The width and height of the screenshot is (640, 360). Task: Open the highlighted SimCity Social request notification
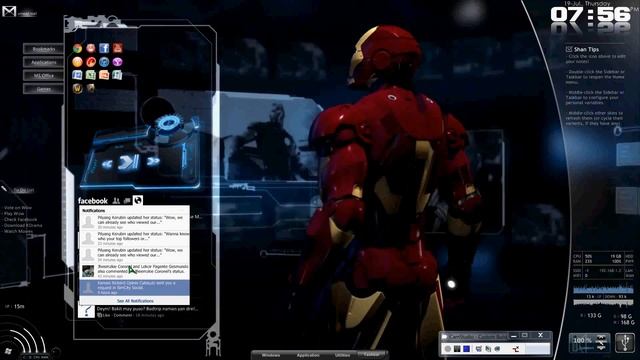[x=135, y=287]
